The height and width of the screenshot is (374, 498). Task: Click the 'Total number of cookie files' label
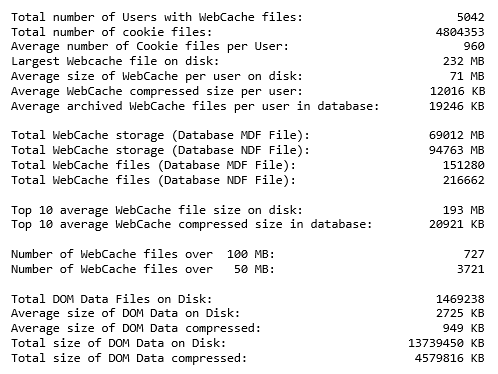[111, 32]
